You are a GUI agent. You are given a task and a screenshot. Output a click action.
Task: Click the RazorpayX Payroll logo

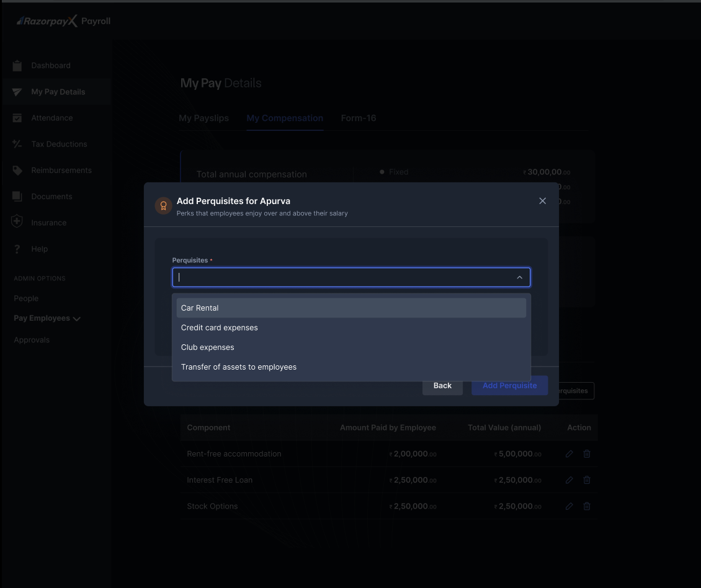(x=63, y=21)
